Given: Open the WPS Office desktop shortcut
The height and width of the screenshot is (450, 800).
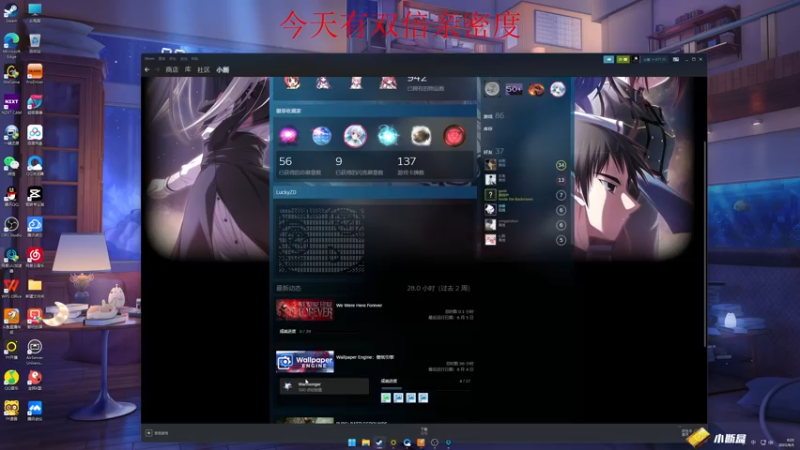Looking at the screenshot, I should (x=11, y=288).
